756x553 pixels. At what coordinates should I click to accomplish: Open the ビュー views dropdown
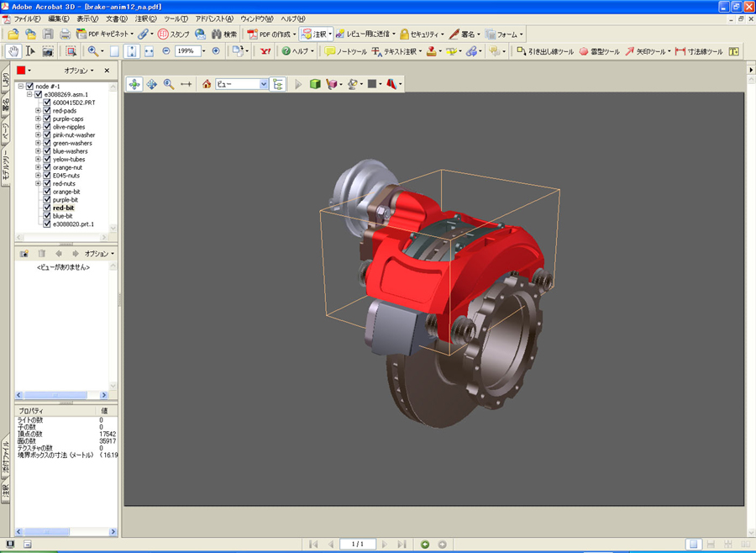[x=264, y=84]
